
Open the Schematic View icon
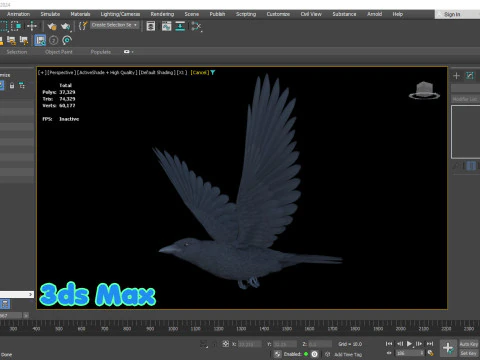196,26
